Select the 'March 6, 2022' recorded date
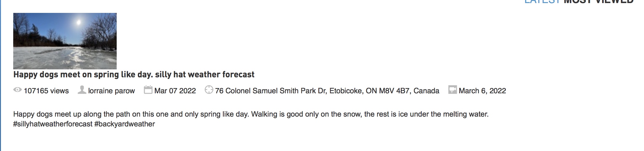Screen dimensions: 644x151 coord(482,91)
